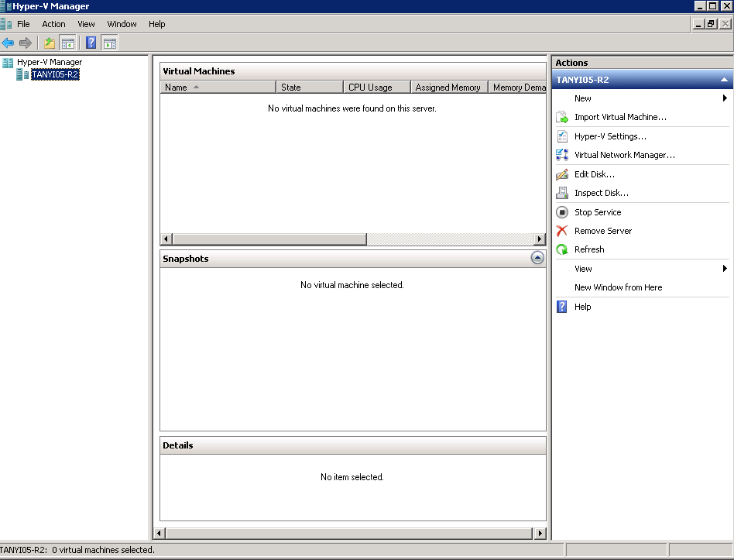
Task: Click the Import Virtual Machine icon
Action: point(562,117)
